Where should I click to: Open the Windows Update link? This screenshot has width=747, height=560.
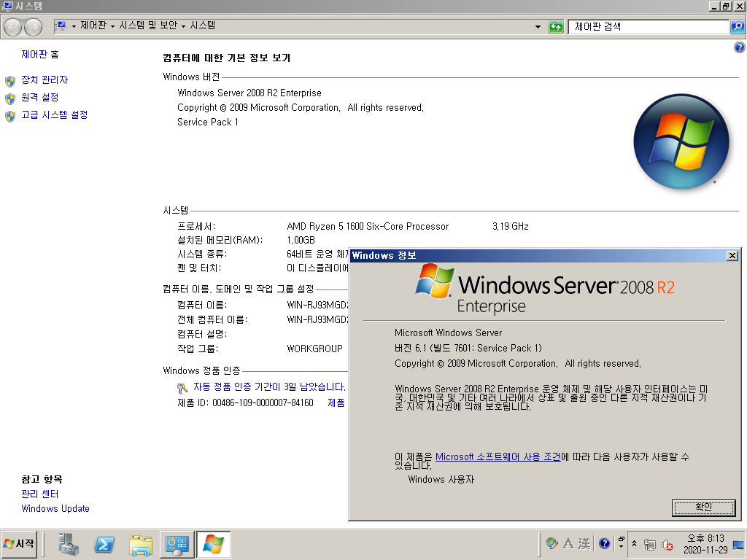pyautogui.click(x=55, y=508)
